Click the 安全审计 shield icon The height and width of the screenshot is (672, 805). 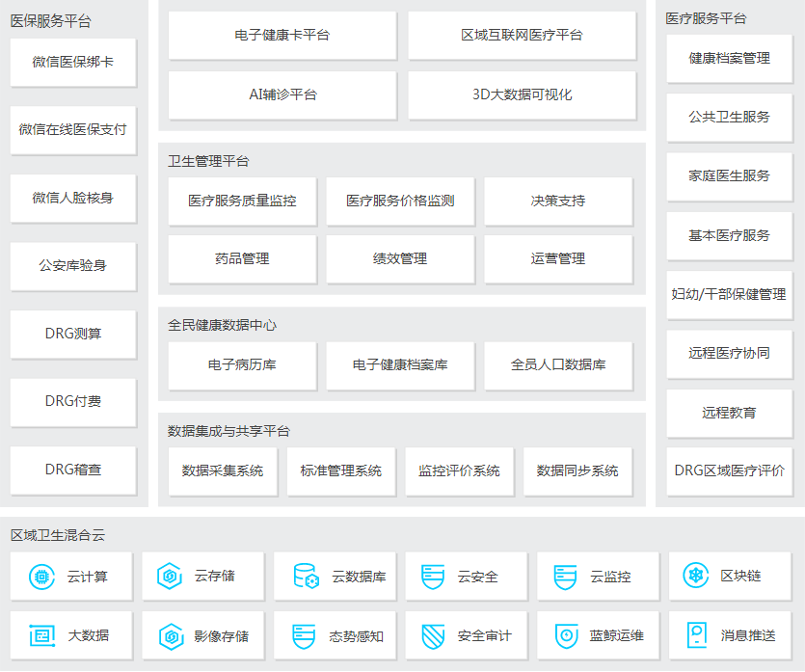433,635
